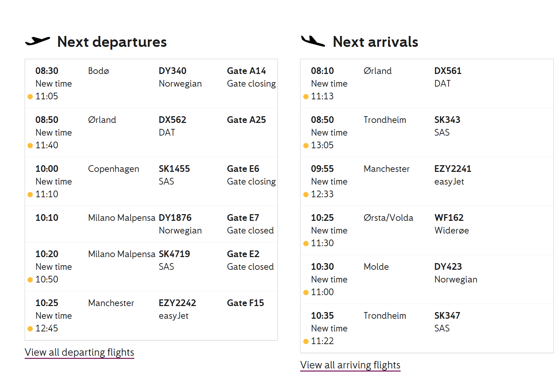560x392 pixels.
Task: Click the yellow dot next to 10:50
Action: point(30,280)
